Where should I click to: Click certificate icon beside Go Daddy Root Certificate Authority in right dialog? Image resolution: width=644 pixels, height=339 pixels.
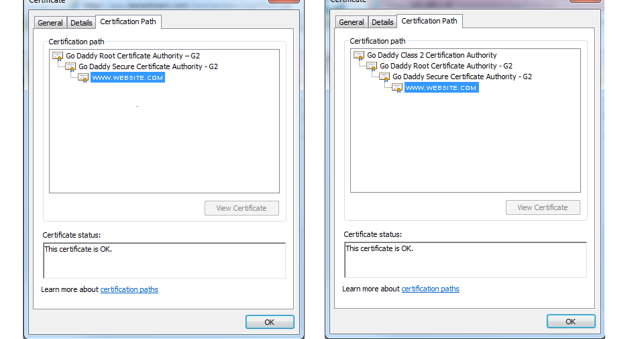372,66
